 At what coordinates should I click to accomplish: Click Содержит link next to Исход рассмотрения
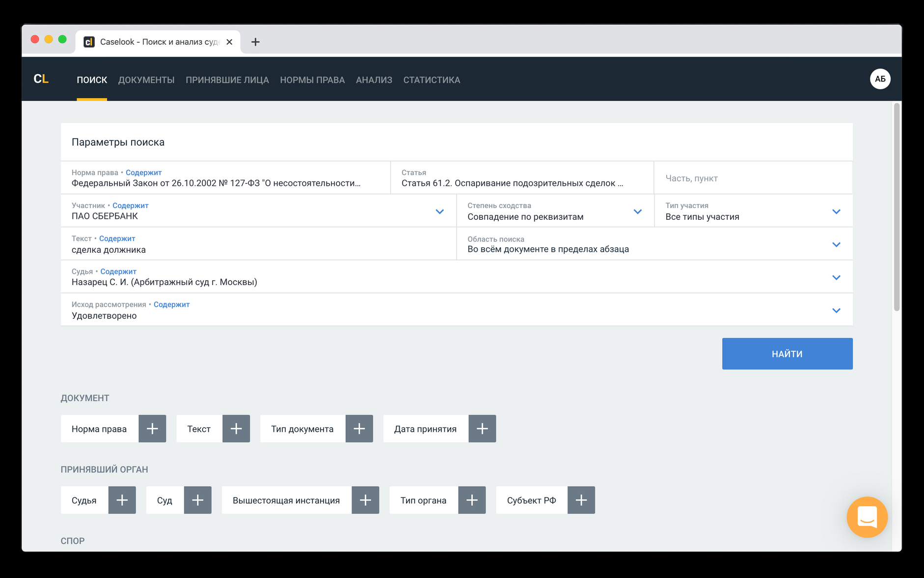[171, 304]
